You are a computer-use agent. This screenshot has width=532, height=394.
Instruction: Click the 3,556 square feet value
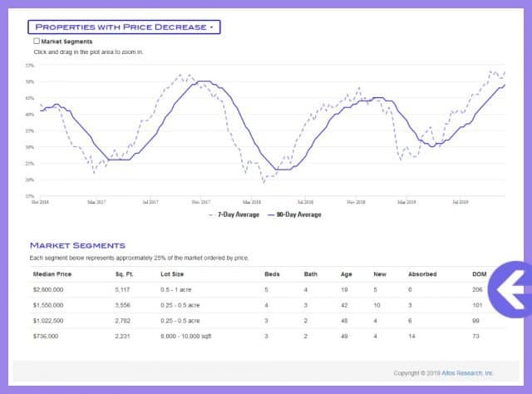click(122, 305)
